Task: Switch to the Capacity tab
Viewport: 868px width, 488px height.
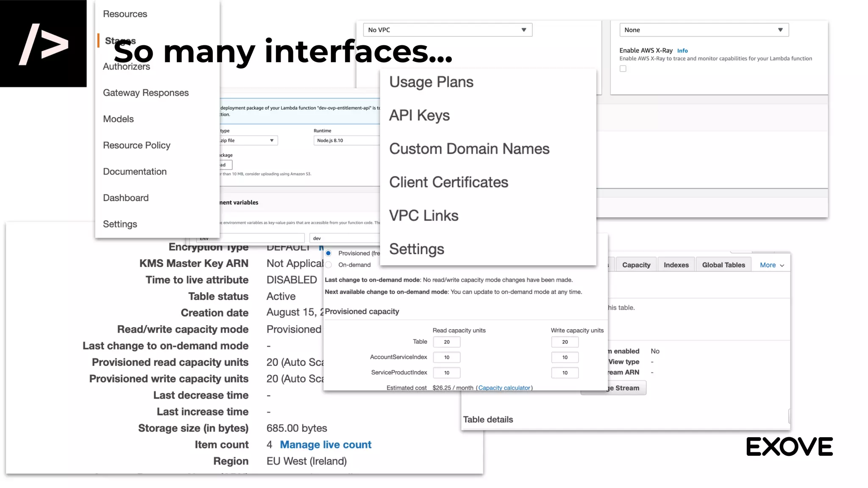Action: click(x=636, y=265)
